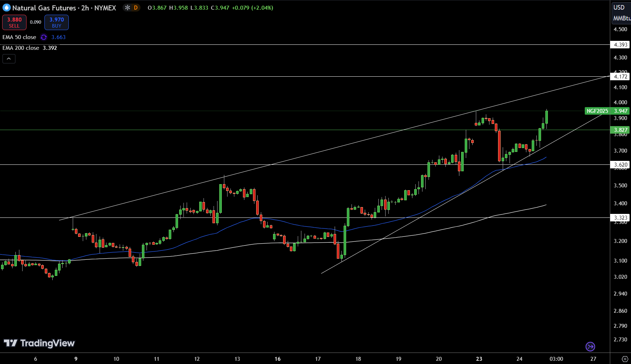
Task: Click the 3.323 horizontal line price label
Action: [x=620, y=218]
